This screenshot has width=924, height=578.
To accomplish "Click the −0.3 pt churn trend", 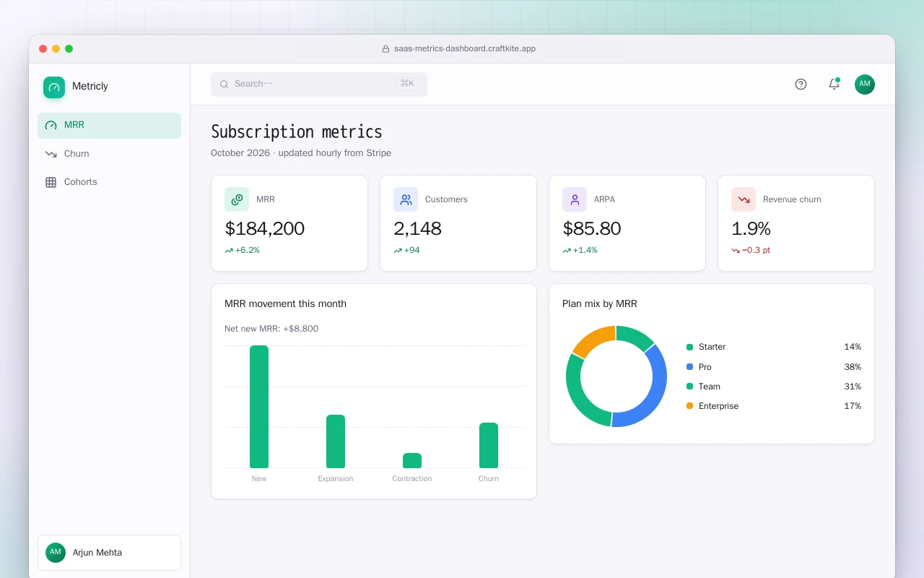I will [x=751, y=251].
